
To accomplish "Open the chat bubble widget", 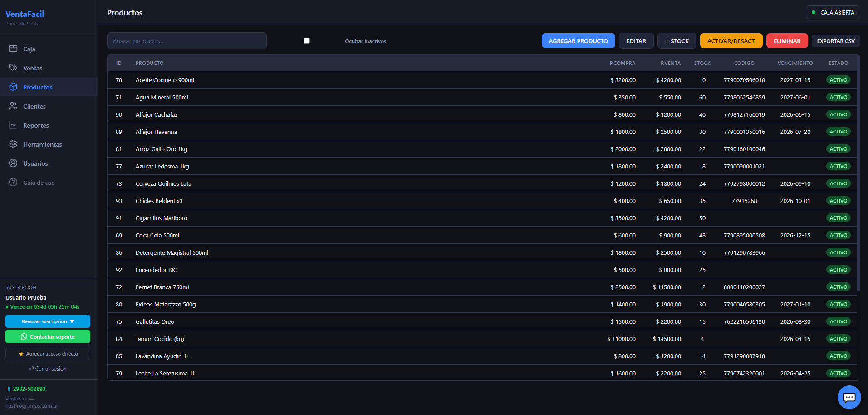I will pyautogui.click(x=849, y=397).
